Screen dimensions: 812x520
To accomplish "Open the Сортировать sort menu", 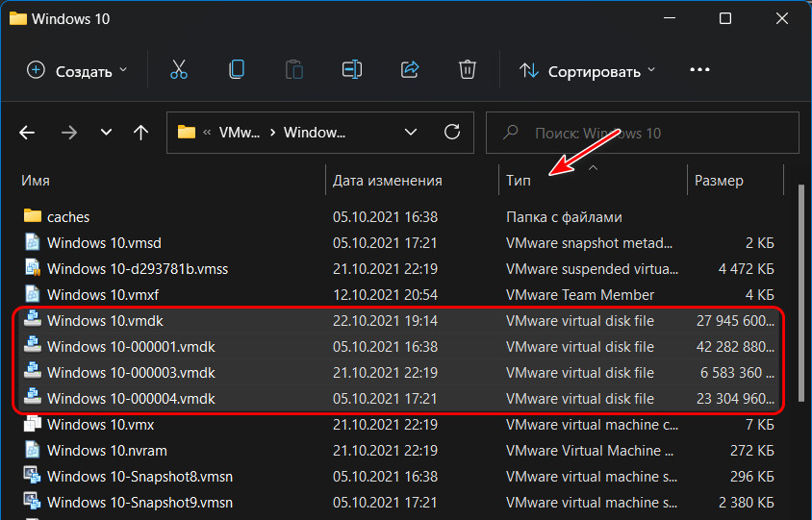I will (x=587, y=70).
